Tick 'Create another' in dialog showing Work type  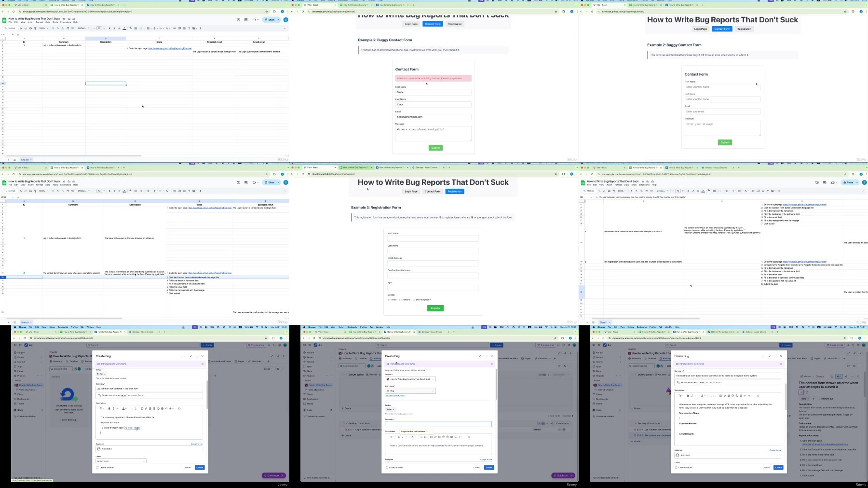[387, 467]
